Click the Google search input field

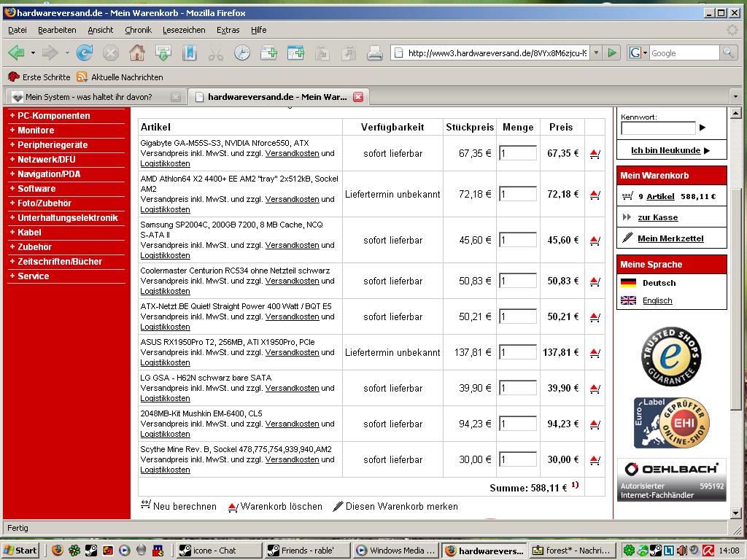point(684,52)
